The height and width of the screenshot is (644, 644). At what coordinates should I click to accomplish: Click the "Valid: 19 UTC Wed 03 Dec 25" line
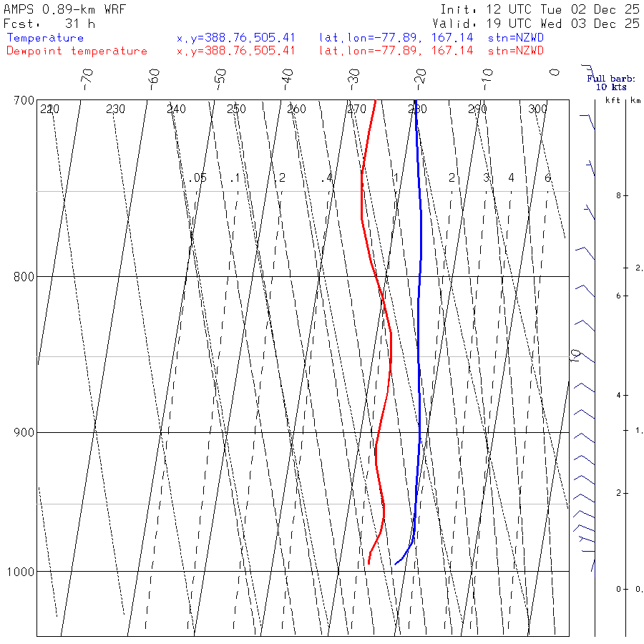tap(536, 24)
